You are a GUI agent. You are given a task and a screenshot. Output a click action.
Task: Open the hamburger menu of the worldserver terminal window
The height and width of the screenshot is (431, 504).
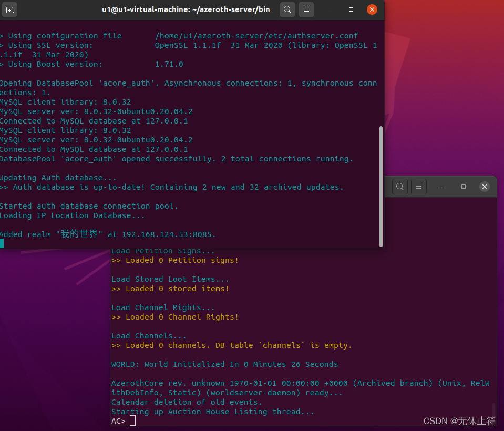[419, 187]
